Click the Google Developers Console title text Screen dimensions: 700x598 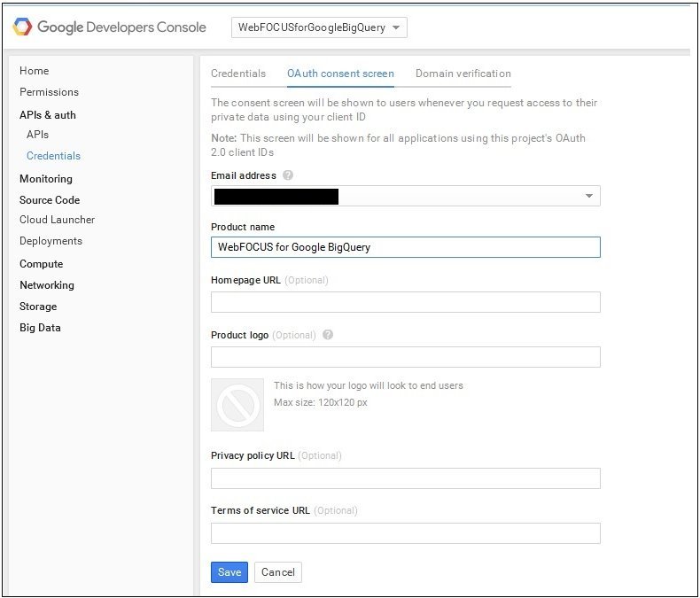coord(122,27)
